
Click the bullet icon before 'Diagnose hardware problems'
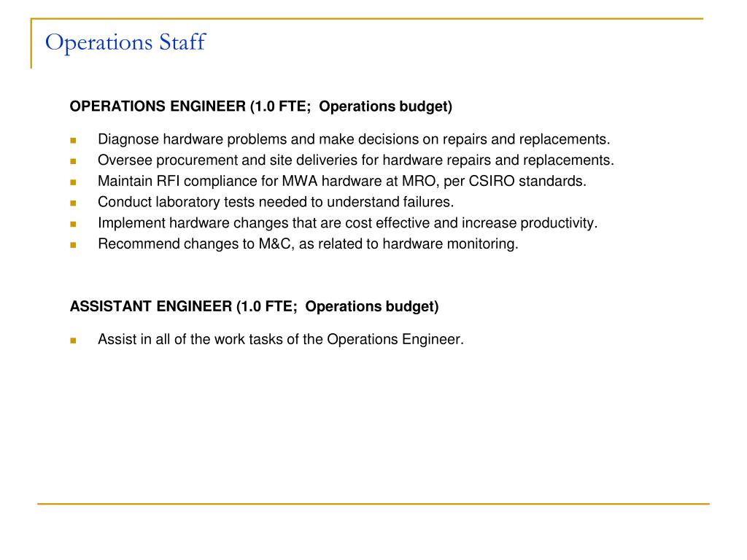click(x=73, y=140)
